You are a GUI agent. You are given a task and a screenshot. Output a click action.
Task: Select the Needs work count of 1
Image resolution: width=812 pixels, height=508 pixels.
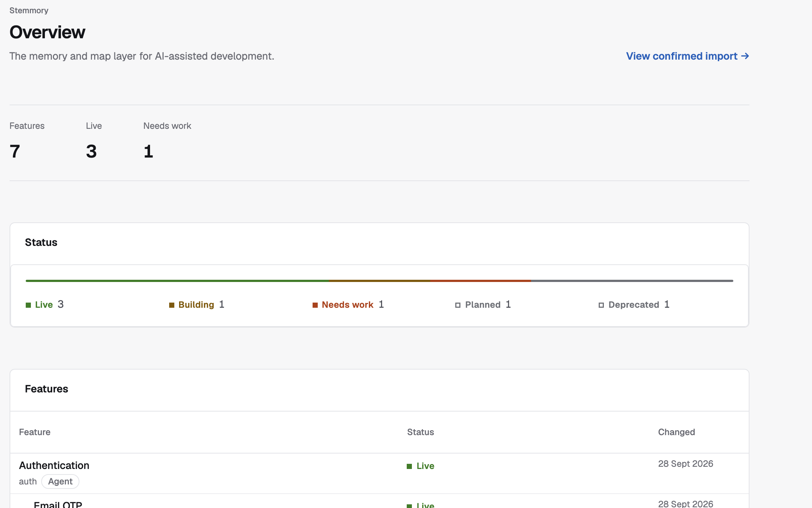point(148,151)
